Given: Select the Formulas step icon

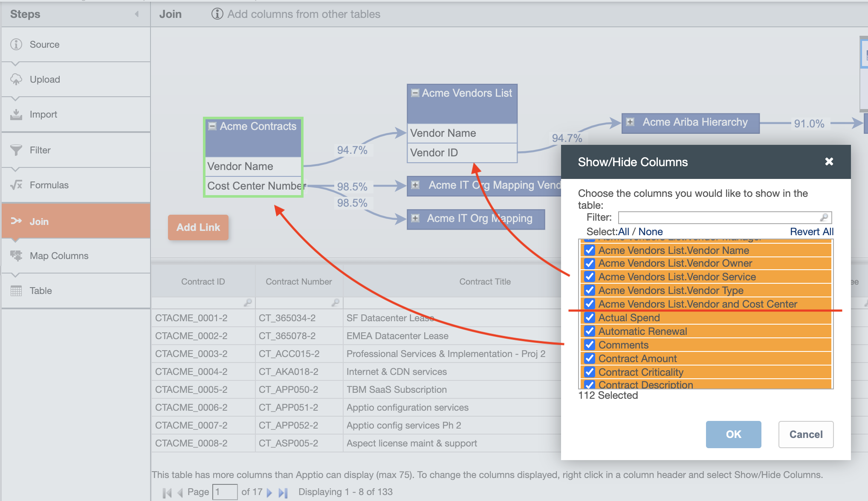Looking at the screenshot, I should pos(16,184).
